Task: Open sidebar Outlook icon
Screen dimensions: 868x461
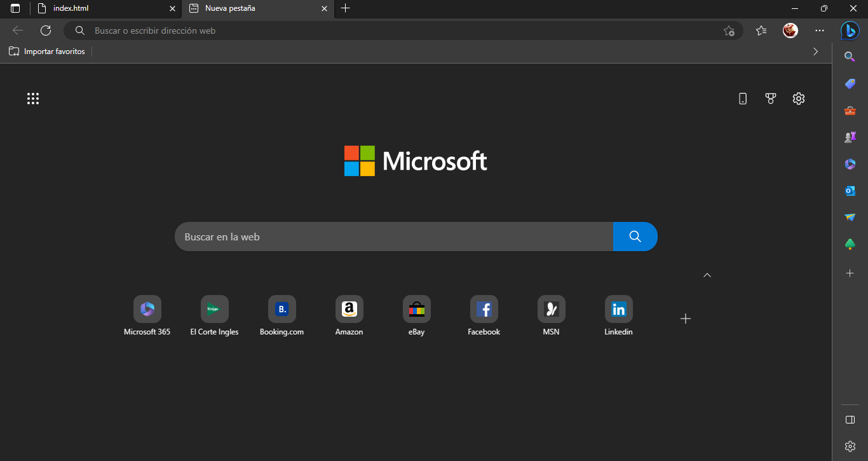Action: click(x=850, y=191)
